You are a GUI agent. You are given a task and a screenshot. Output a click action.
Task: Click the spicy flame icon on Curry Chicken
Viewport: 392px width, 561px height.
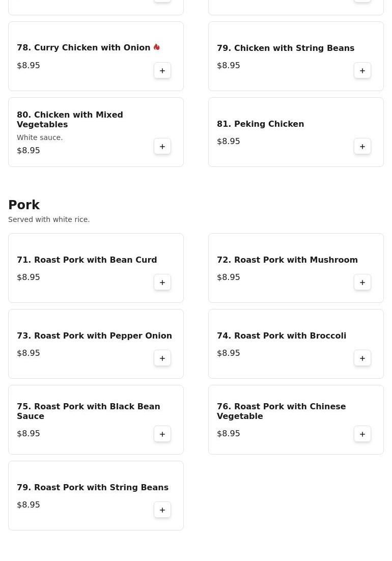(x=157, y=47)
